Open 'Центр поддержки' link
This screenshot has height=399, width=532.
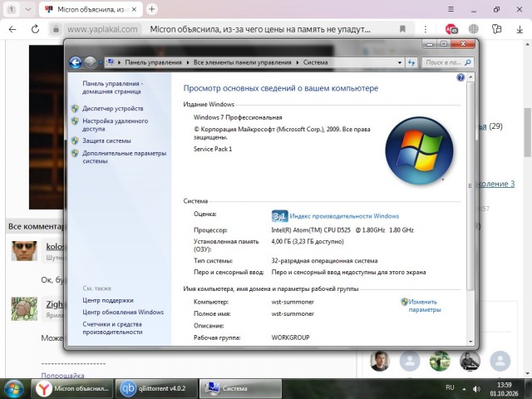click(x=108, y=300)
